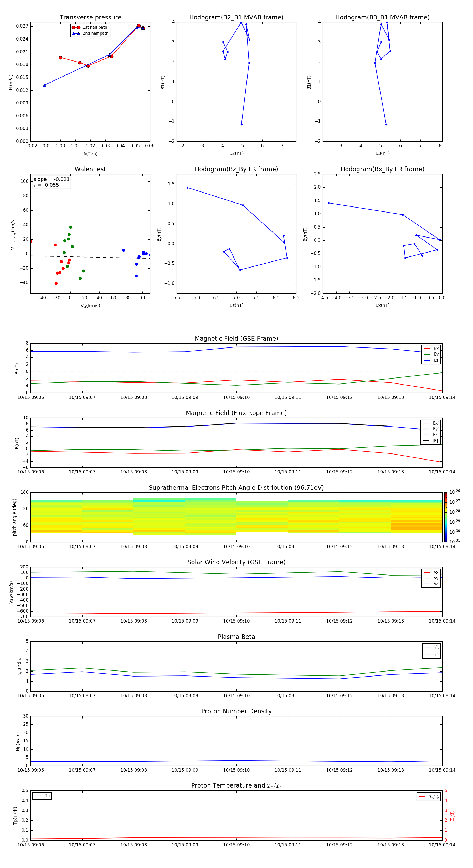The height and width of the screenshot is (868, 473).
Task: Click the "Magnetic Field (Flux Rope Frame)" title
Action: (236, 413)
